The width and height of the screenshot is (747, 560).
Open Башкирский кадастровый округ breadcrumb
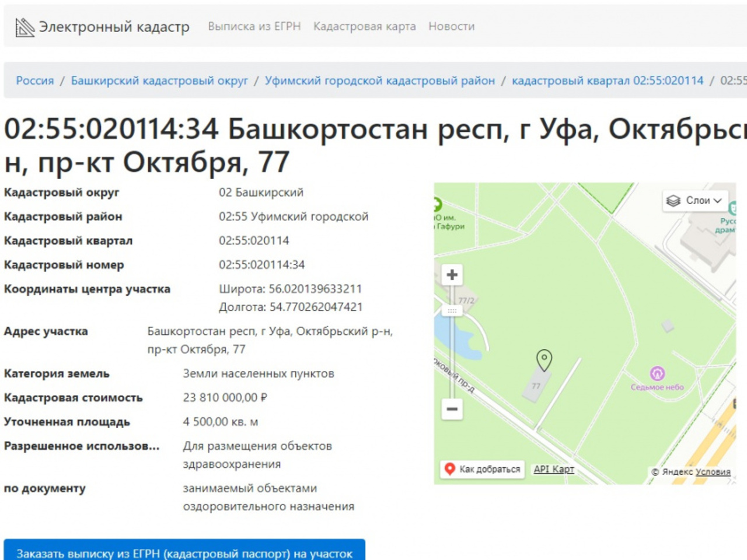tap(159, 80)
